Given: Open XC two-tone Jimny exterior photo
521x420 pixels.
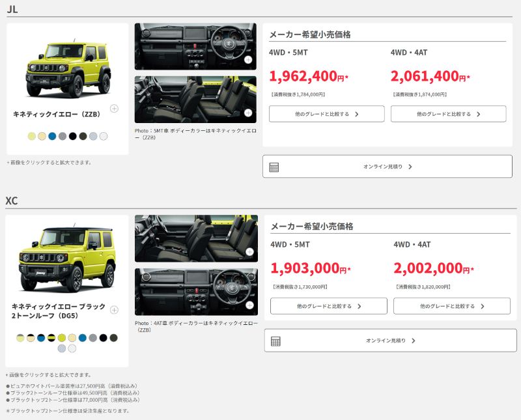Looking at the screenshot, I should click(x=68, y=259).
